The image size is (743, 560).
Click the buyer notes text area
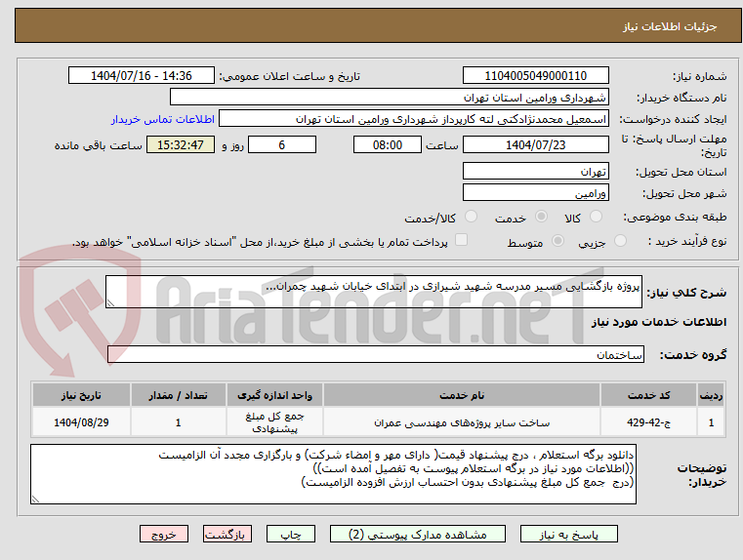(x=334, y=474)
